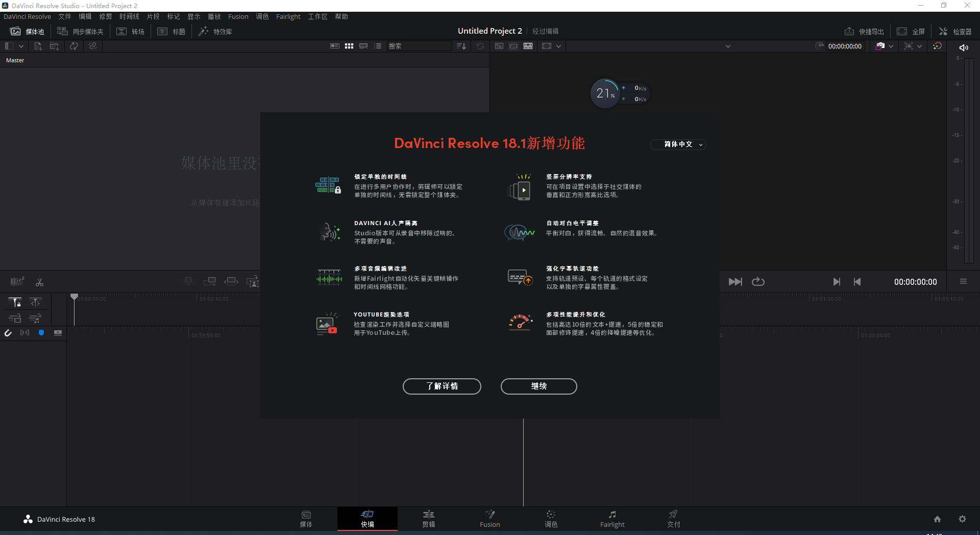Image resolution: width=980 pixels, height=535 pixels.
Task: Click the blue marker icon
Action: coord(41,333)
